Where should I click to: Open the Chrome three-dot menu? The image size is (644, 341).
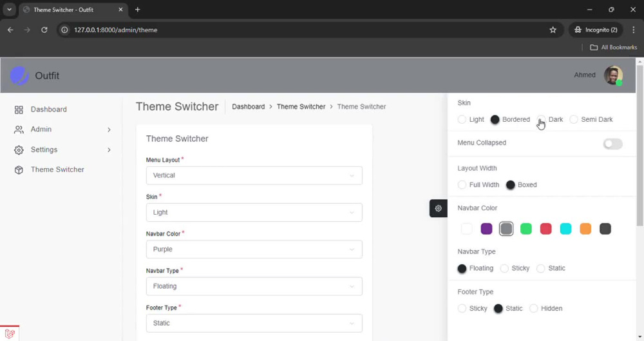click(x=633, y=30)
